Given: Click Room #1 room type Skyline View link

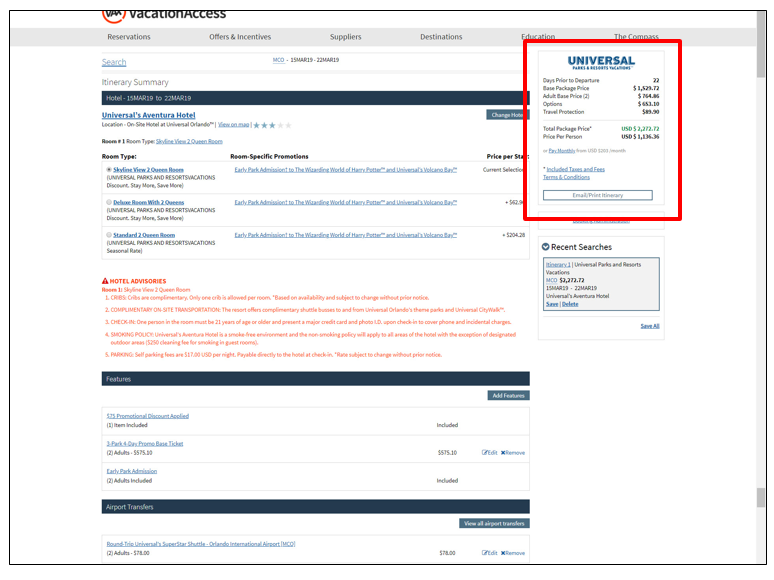Looking at the screenshot, I should 189,141.
